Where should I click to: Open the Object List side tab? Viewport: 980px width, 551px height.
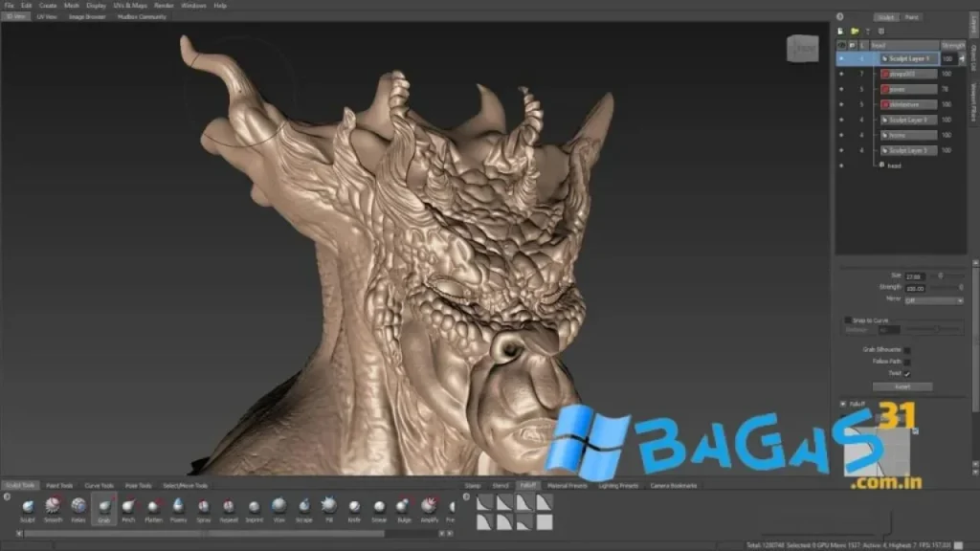[x=973, y=56]
